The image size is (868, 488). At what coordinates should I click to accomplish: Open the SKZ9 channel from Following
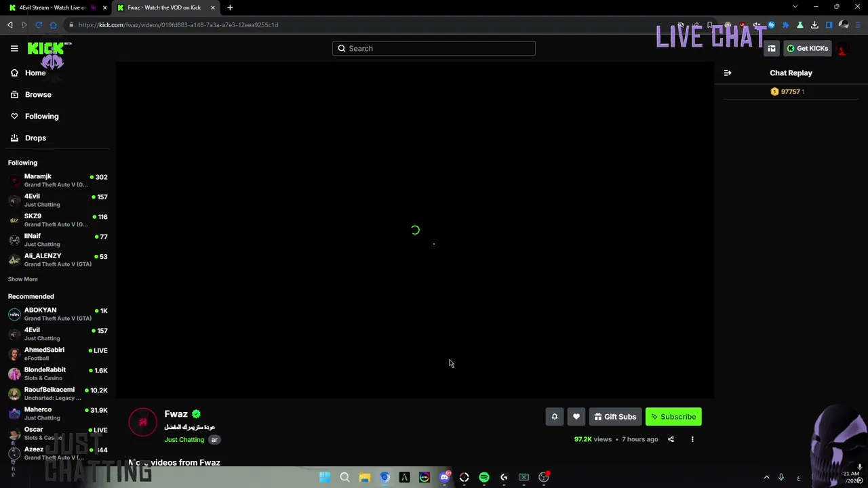(58, 220)
